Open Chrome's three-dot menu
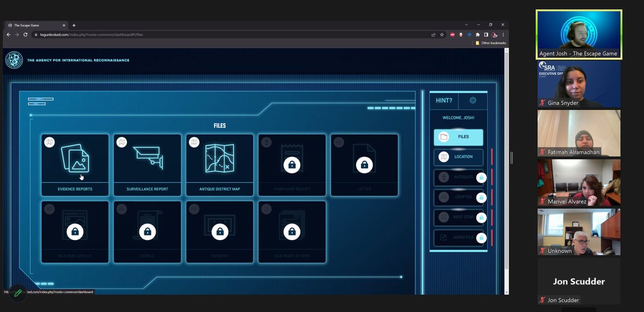This screenshot has width=644, height=312. pos(503,34)
